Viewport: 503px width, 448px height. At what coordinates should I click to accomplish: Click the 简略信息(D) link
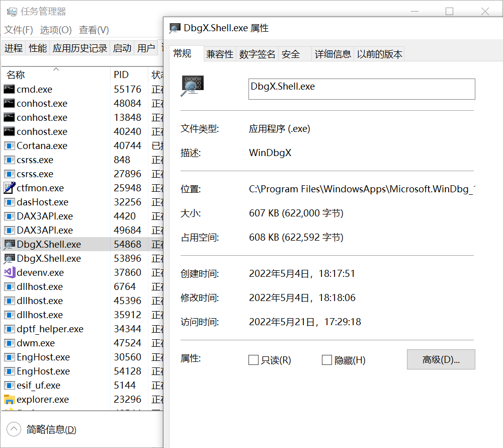(x=51, y=429)
